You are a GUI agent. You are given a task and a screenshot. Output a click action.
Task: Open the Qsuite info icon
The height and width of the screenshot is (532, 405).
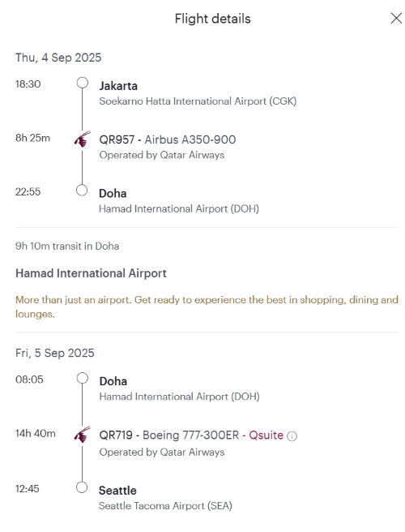point(292,436)
